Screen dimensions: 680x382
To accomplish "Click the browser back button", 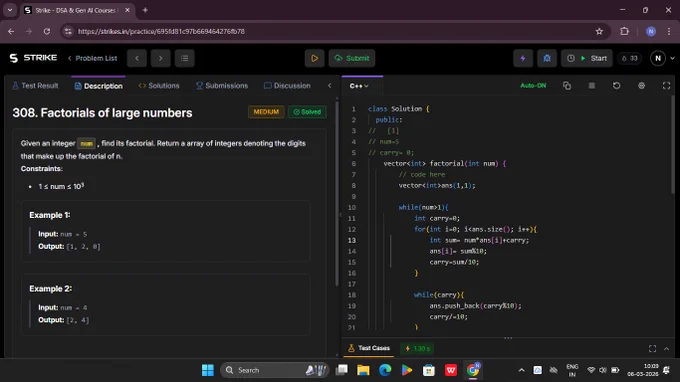I will pyautogui.click(x=11, y=31).
